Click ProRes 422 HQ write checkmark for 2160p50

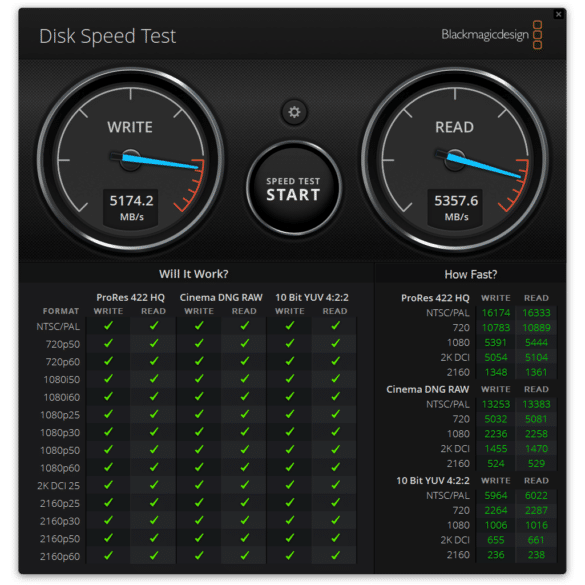click(x=109, y=538)
